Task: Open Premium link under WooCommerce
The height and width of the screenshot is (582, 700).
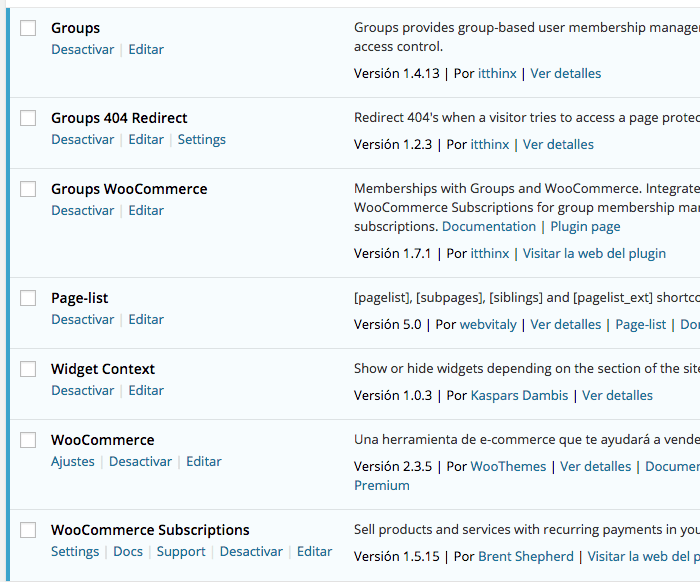Action: [x=382, y=486]
